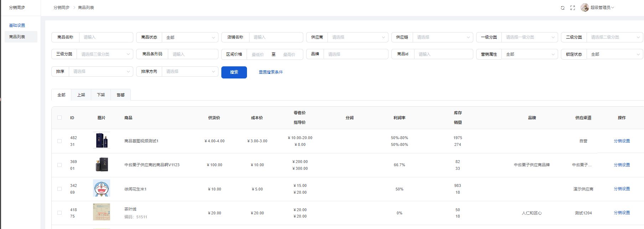Focus the 商品名称 input field
Viewport: 644px width, 229px height.
(106, 37)
